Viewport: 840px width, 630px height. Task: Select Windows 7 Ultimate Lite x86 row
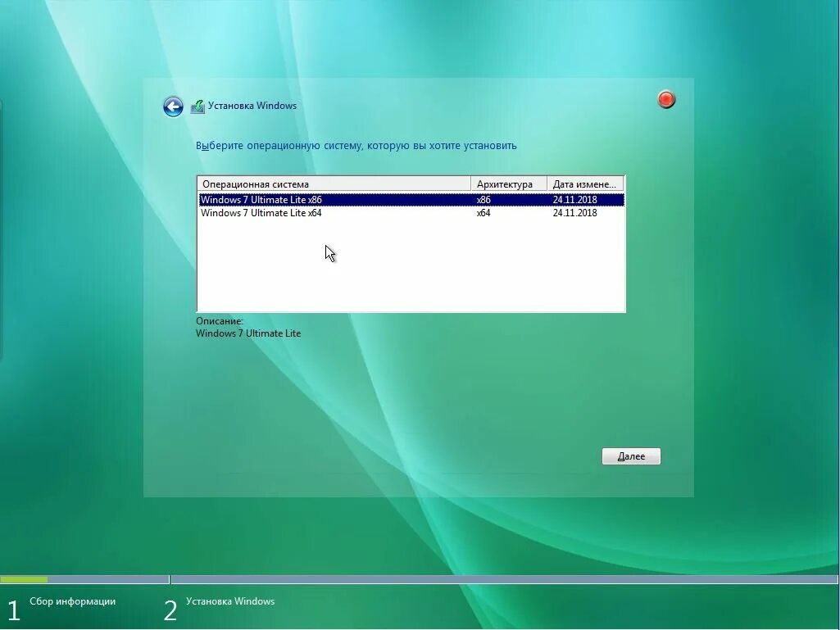coord(411,200)
